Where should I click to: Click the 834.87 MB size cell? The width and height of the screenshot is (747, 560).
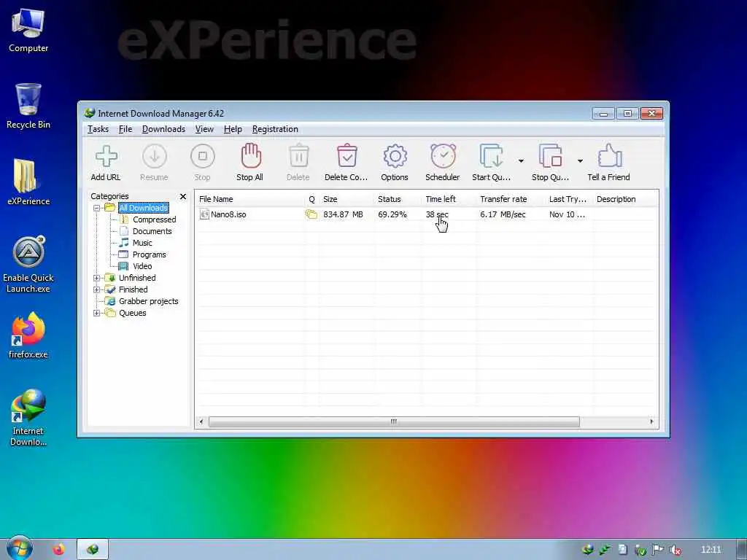pyautogui.click(x=343, y=214)
